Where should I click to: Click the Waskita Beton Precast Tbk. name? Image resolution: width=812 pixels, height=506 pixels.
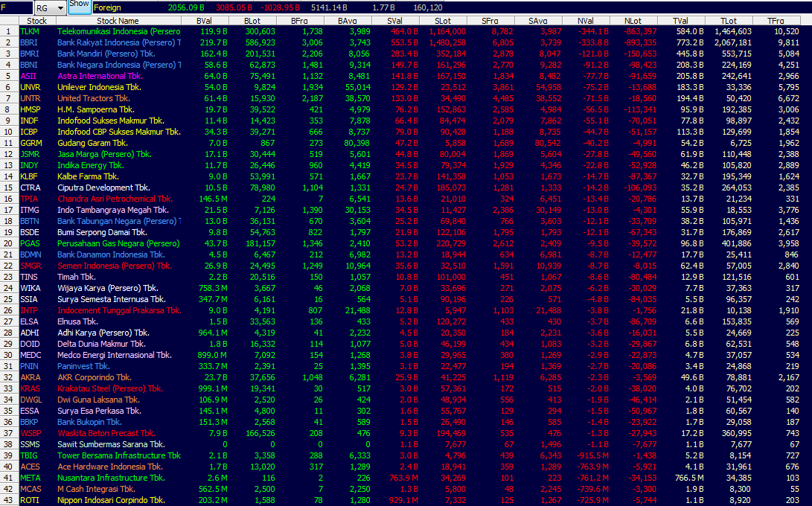pyautogui.click(x=106, y=433)
